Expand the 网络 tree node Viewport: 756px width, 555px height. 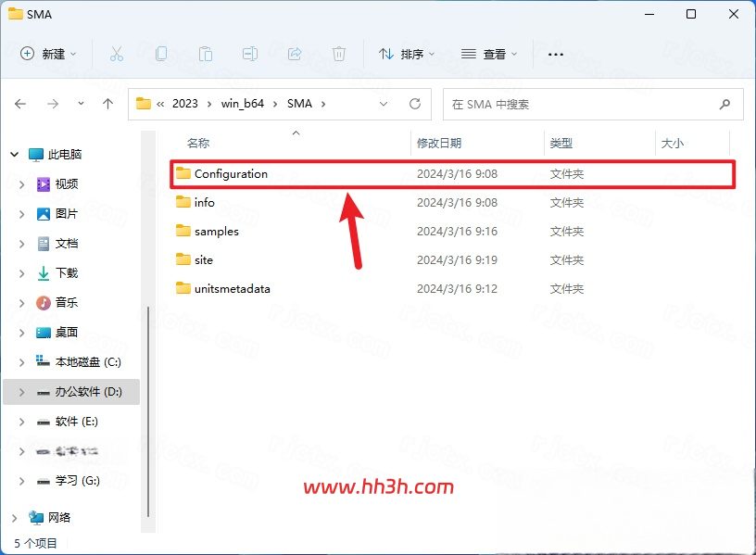15,518
